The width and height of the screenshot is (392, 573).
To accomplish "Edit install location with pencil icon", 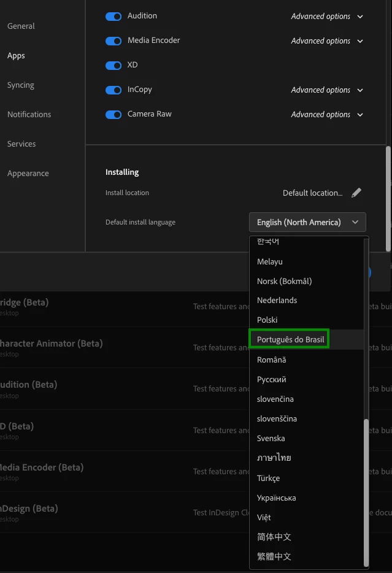I will click(356, 193).
